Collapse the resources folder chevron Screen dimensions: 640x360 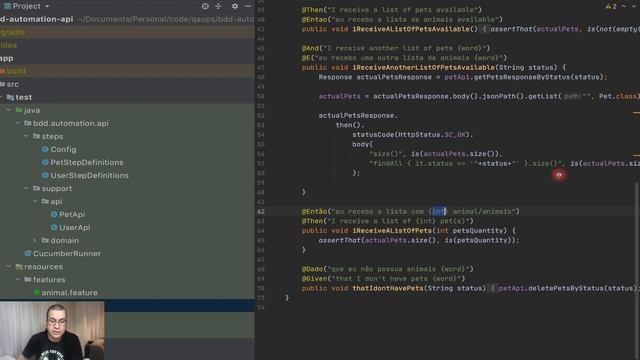[9, 267]
